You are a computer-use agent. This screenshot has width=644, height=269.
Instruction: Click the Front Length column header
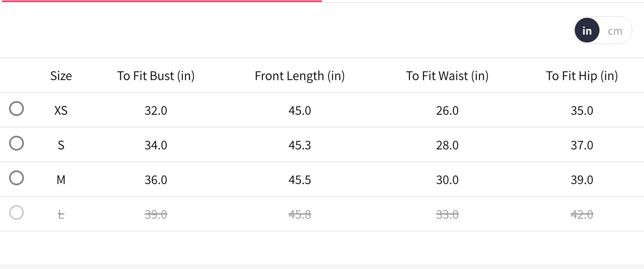tap(300, 76)
